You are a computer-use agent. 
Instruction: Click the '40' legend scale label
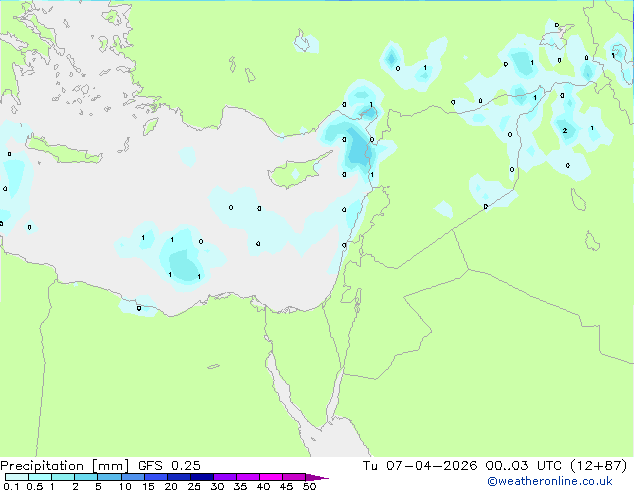(263, 486)
